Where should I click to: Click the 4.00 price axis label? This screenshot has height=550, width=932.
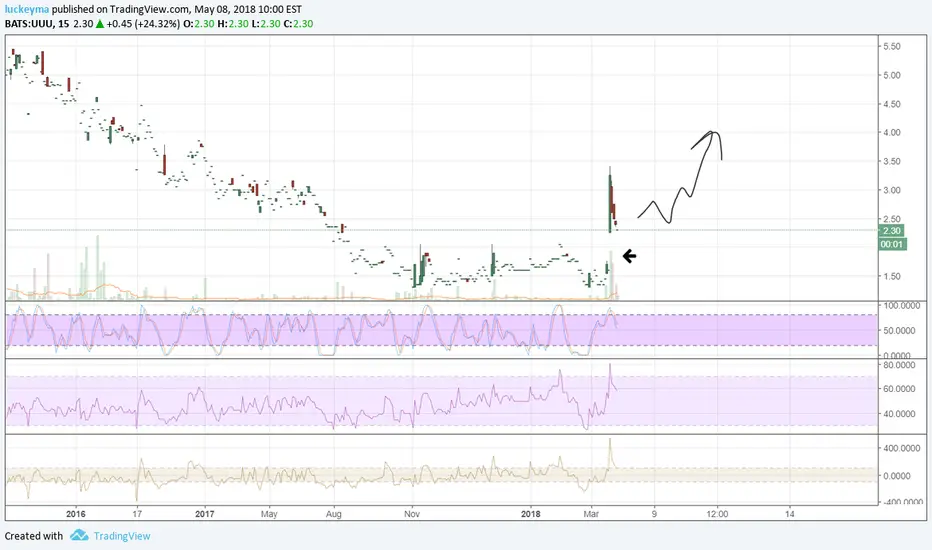tap(892, 133)
